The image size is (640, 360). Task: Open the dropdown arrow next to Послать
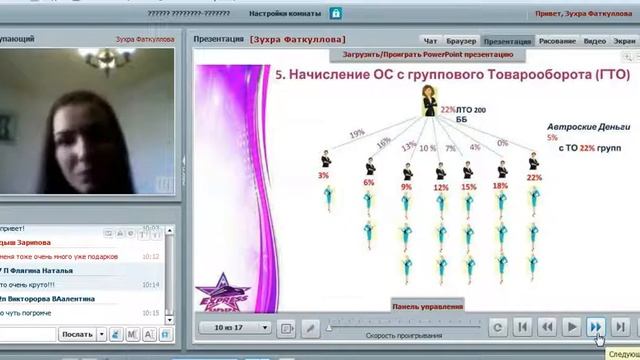point(102,334)
